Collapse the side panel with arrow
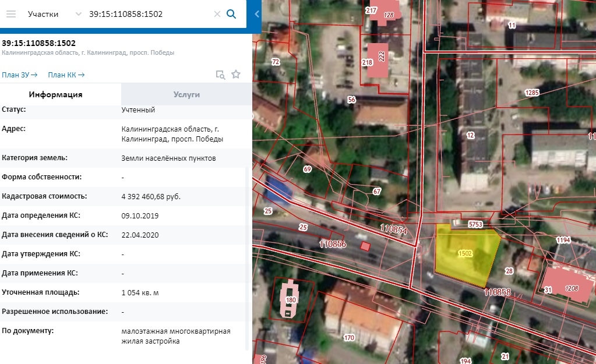596x364 pixels. (x=257, y=14)
